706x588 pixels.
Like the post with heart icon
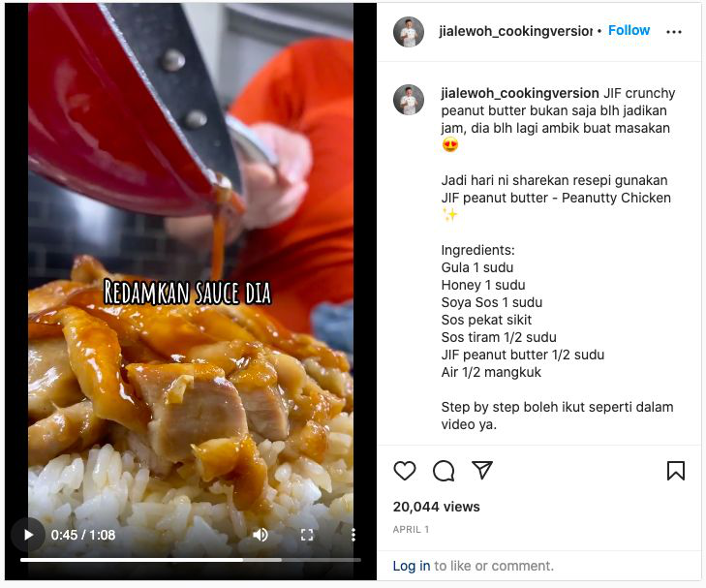405,471
